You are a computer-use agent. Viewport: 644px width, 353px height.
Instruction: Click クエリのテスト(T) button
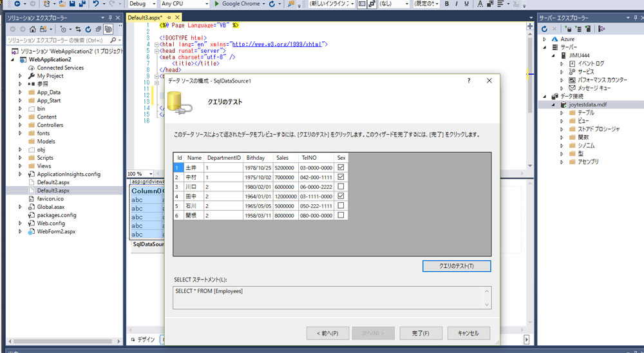pos(457,266)
